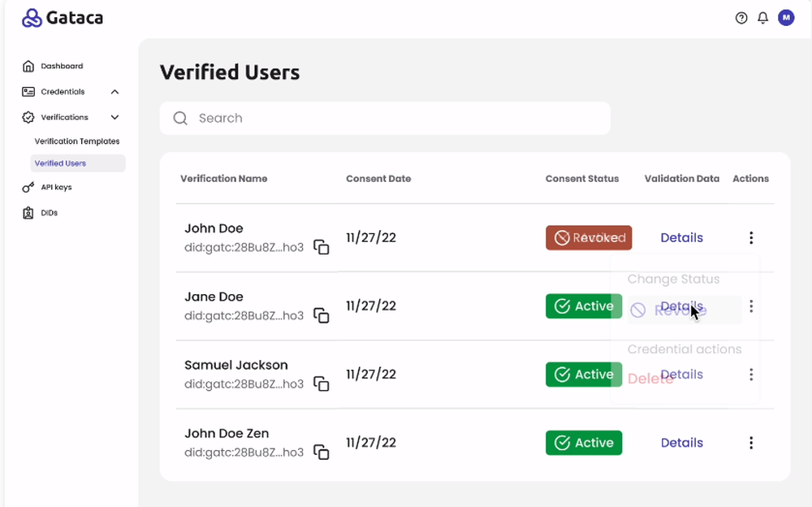Click John Doe's 11/27/22 consent date

[x=371, y=237]
